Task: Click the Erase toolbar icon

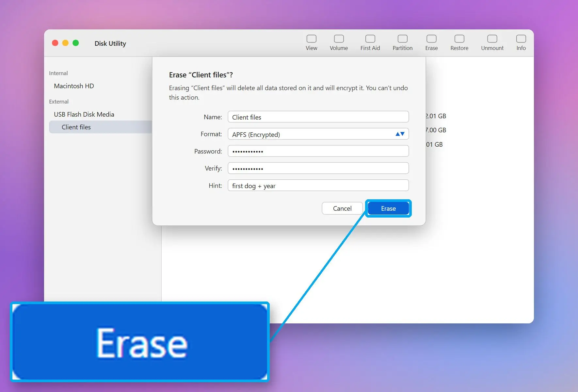Action: click(431, 43)
